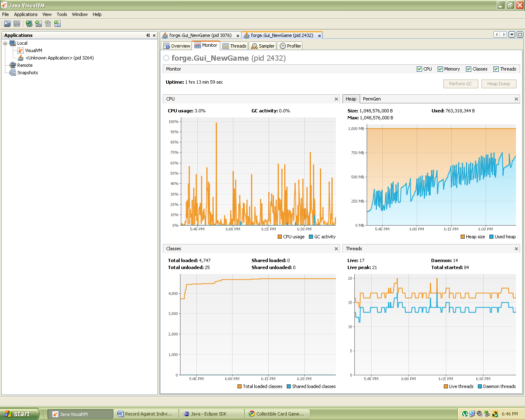The height and width of the screenshot is (420, 525).
Task: Open Java - Eclipse SDK from taskbar
Action: click(x=211, y=414)
